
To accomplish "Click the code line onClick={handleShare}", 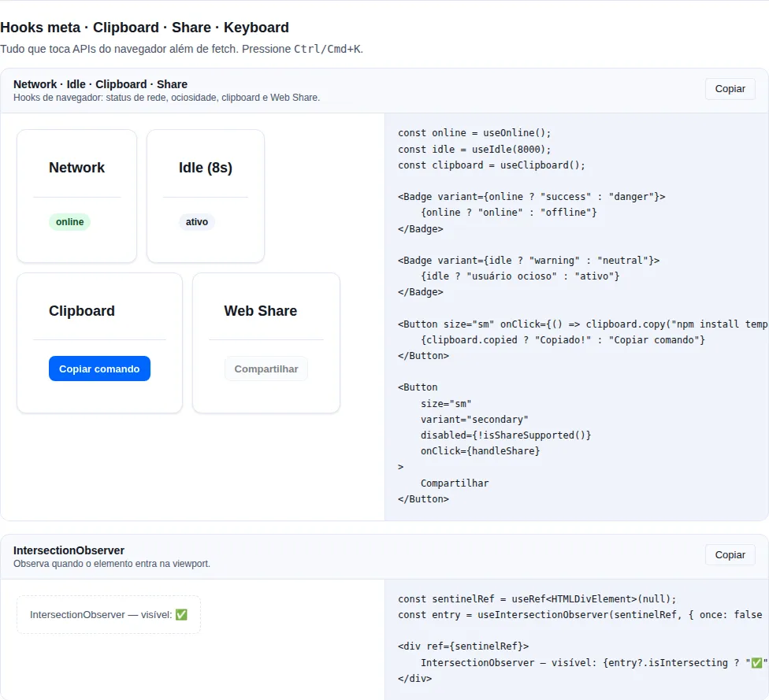I will point(480,451).
